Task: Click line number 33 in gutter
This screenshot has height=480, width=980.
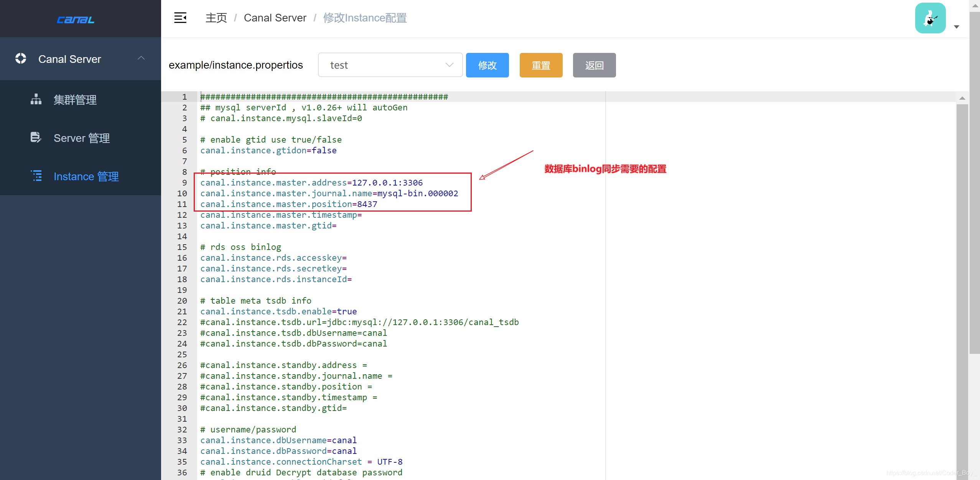Action: [182, 440]
